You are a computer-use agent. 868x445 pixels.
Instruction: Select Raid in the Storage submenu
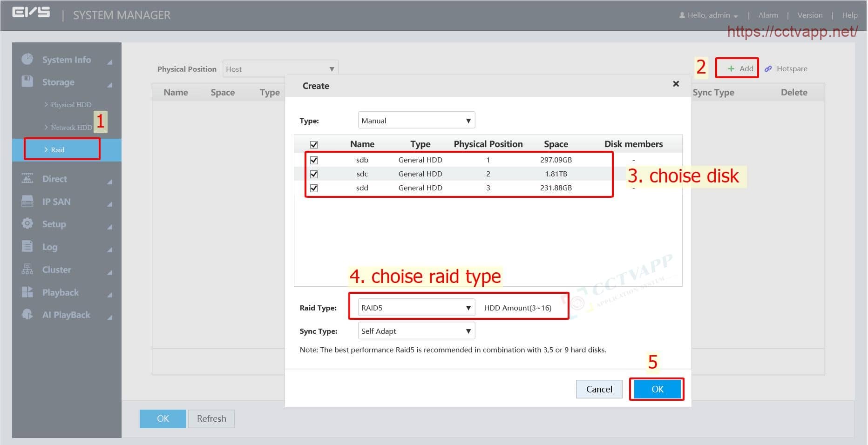(x=58, y=149)
